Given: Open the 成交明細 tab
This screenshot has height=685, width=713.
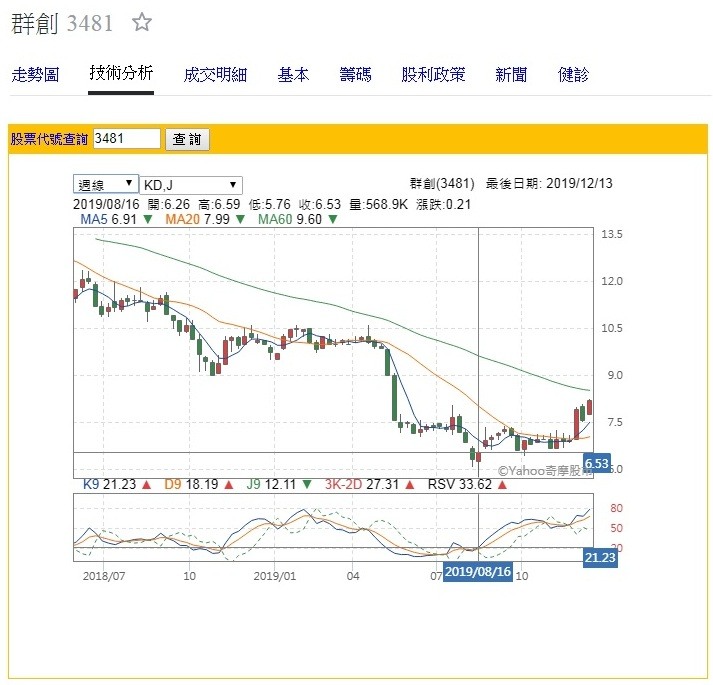Looking at the screenshot, I should 215,74.
